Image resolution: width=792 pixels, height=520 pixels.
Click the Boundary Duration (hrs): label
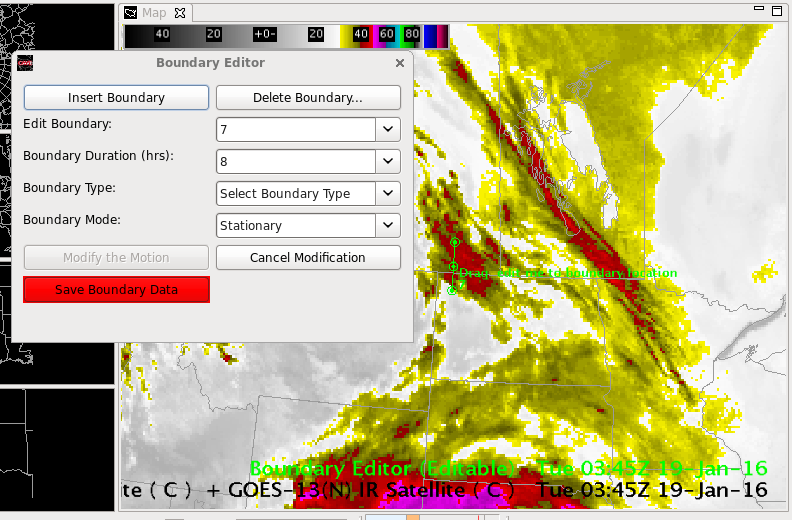click(x=98, y=156)
